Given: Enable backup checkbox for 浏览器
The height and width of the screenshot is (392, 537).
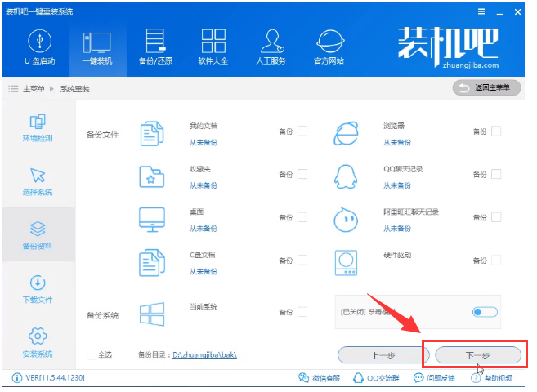Looking at the screenshot, I should (496, 131).
